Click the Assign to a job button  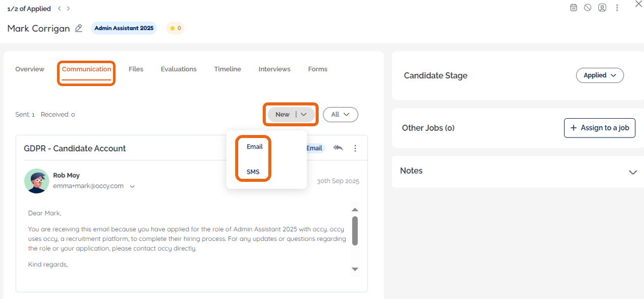coord(599,128)
